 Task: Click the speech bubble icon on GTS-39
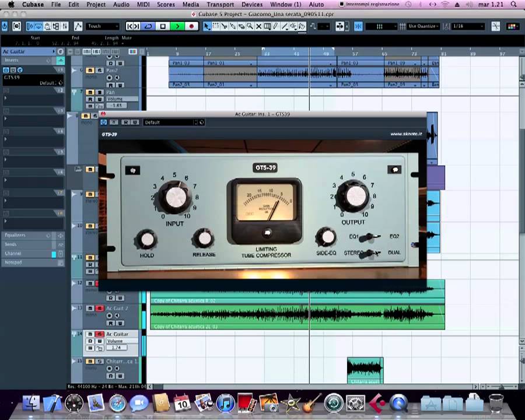394,170
